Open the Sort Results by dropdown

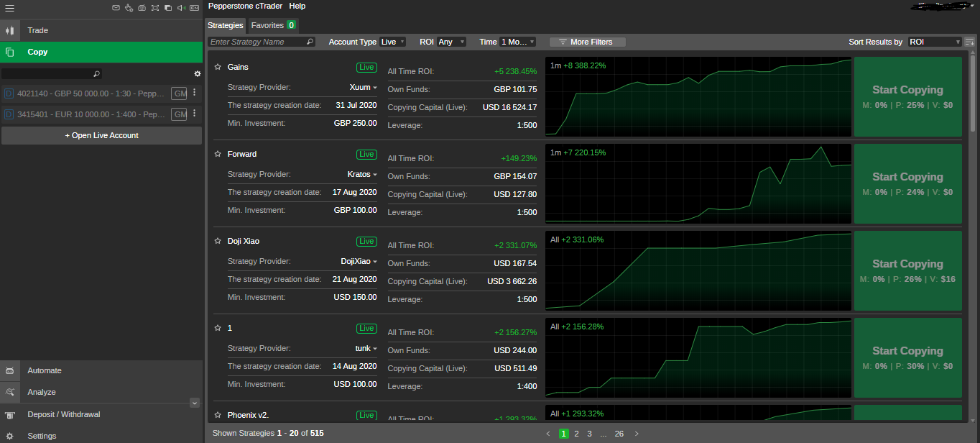click(x=935, y=42)
